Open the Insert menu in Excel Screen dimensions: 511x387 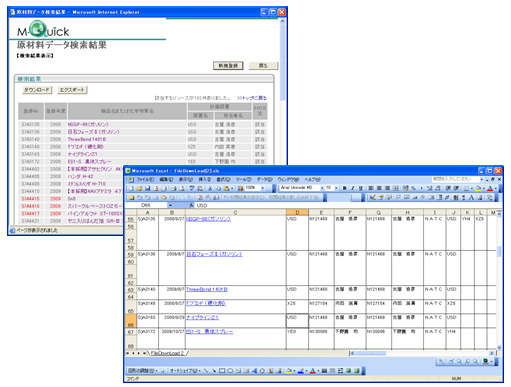click(205, 179)
